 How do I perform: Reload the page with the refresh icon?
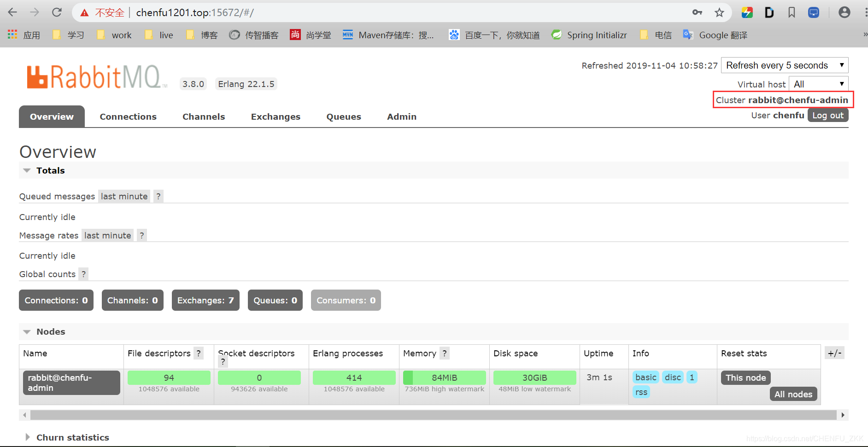click(x=57, y=12)
